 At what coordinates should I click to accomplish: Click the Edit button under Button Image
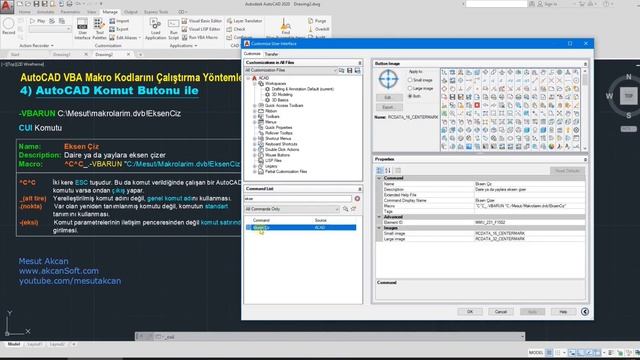click(x=389, y=98)
